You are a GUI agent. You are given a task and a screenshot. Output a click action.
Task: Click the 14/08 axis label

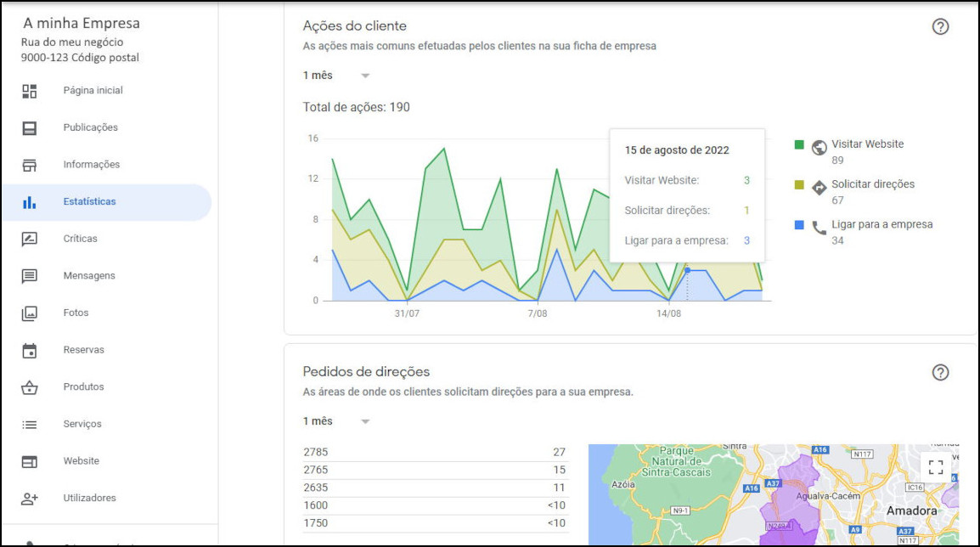point(668,313)
